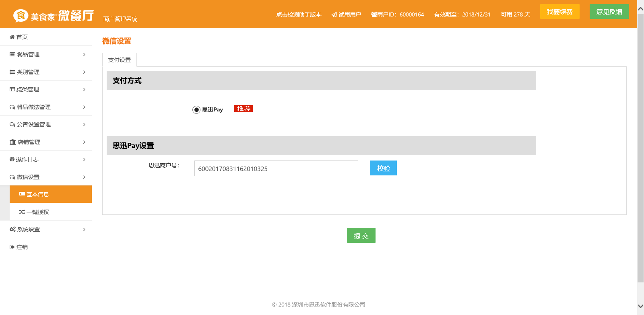
Task: Expand the 公告设置管理 chevron
Action: [x=84, y=124]
